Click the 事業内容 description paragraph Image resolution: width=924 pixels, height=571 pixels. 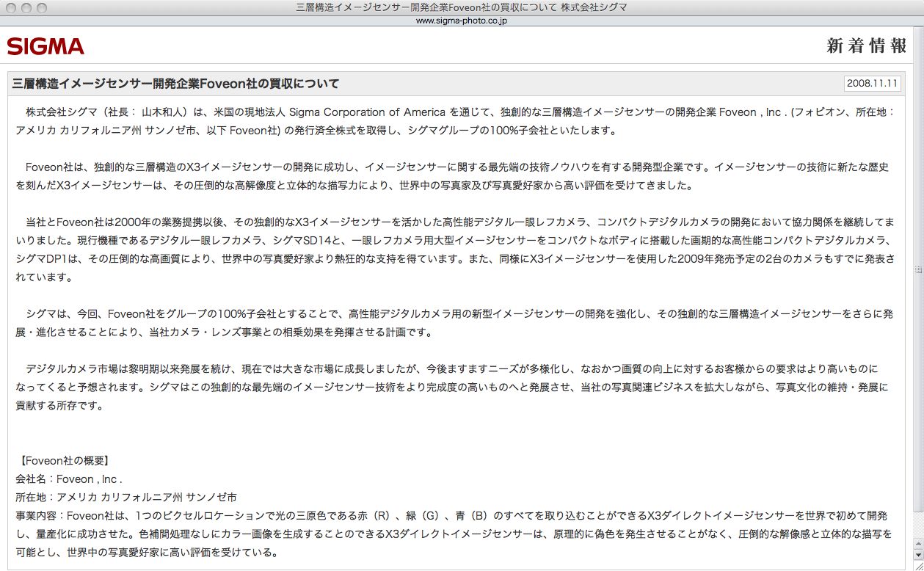click(454, 534)
